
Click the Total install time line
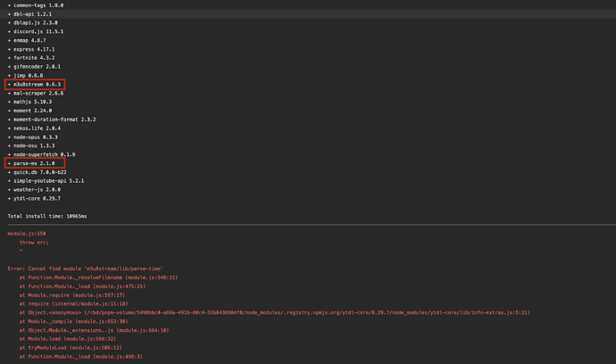click(47, 217)
